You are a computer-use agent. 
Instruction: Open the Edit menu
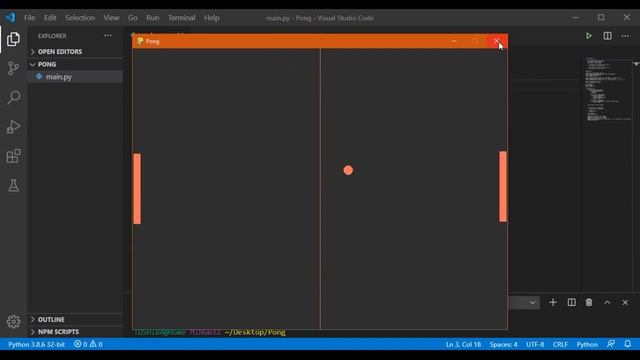point(50,18)
